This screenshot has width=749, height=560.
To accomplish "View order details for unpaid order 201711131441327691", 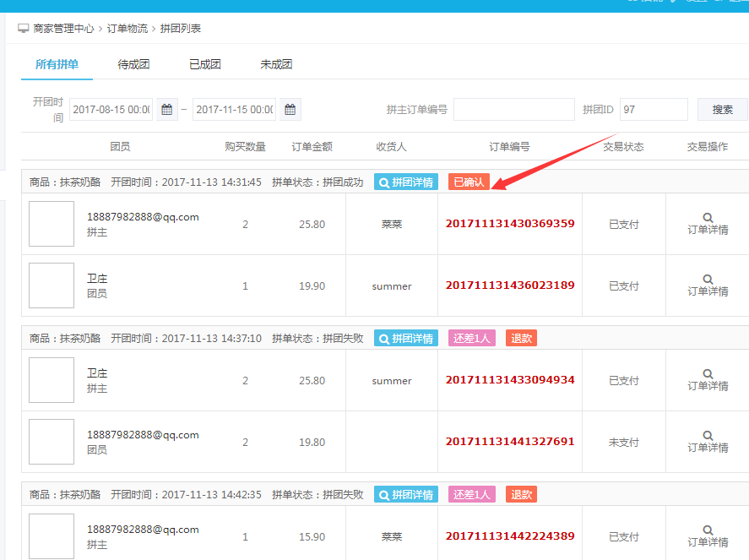I will [x=707, y=441].
